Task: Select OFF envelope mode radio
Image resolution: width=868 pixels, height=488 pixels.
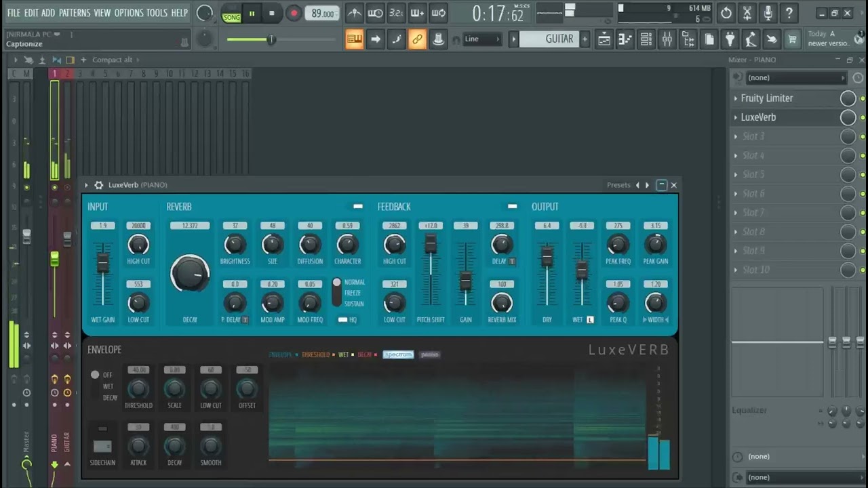Action: [x=95, y=375]
